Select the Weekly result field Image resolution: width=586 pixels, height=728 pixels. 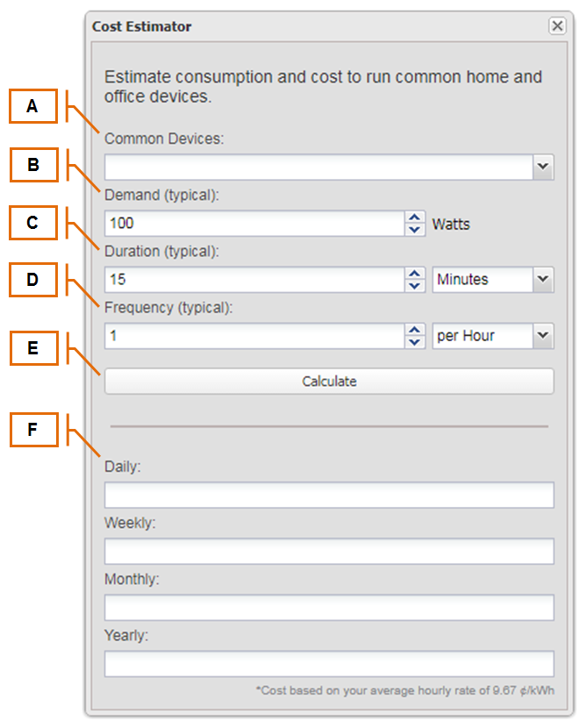329,551
